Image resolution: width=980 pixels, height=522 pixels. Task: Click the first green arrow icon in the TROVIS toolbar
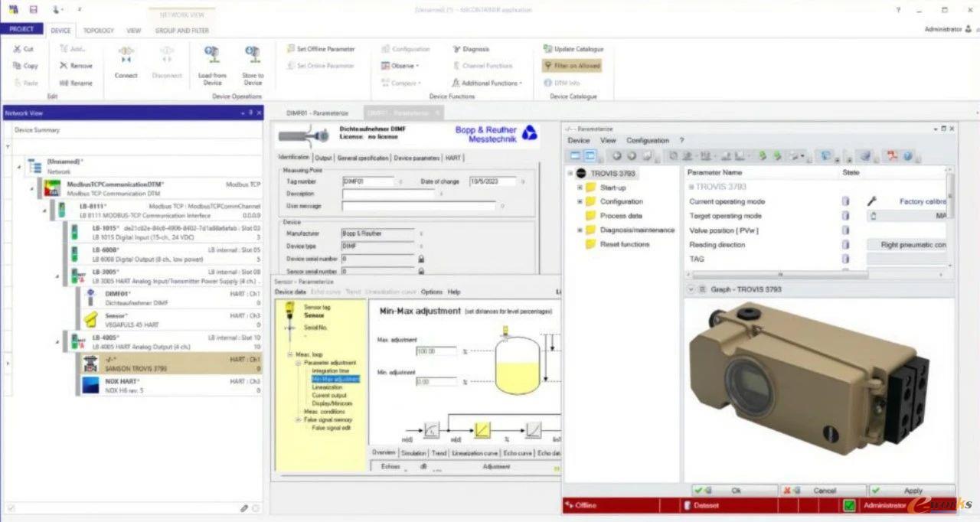click(762, 156)
